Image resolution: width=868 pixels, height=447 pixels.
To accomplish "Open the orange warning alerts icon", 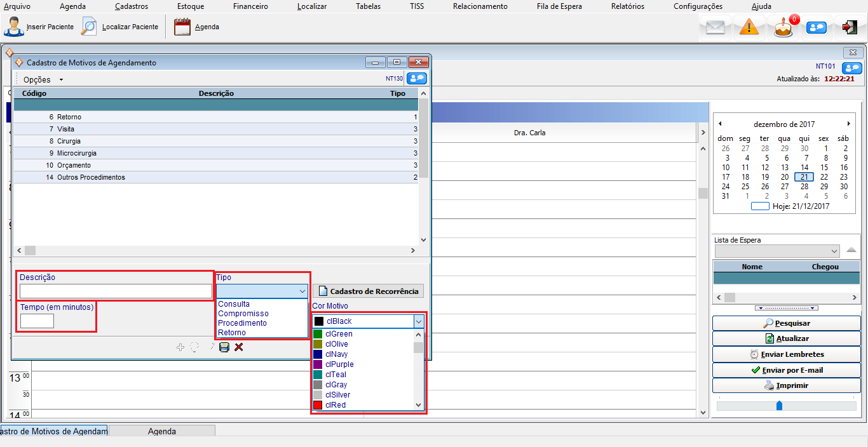I will tap(749, 27).
